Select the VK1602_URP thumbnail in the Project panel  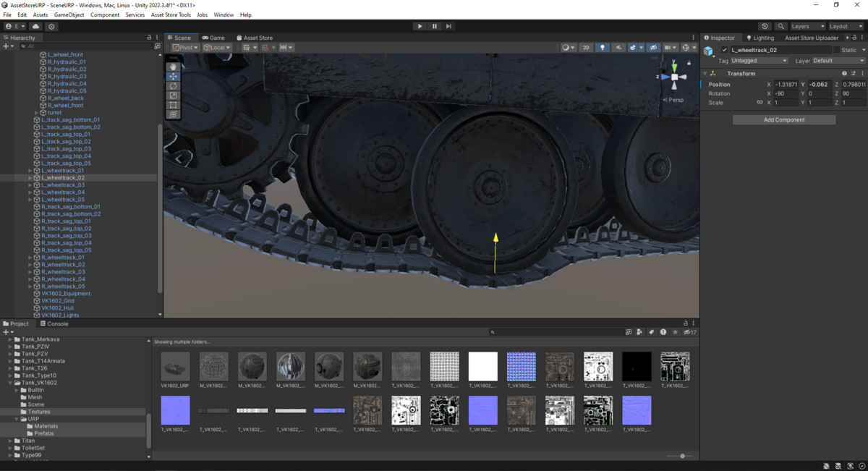click(x=174, y=365)
